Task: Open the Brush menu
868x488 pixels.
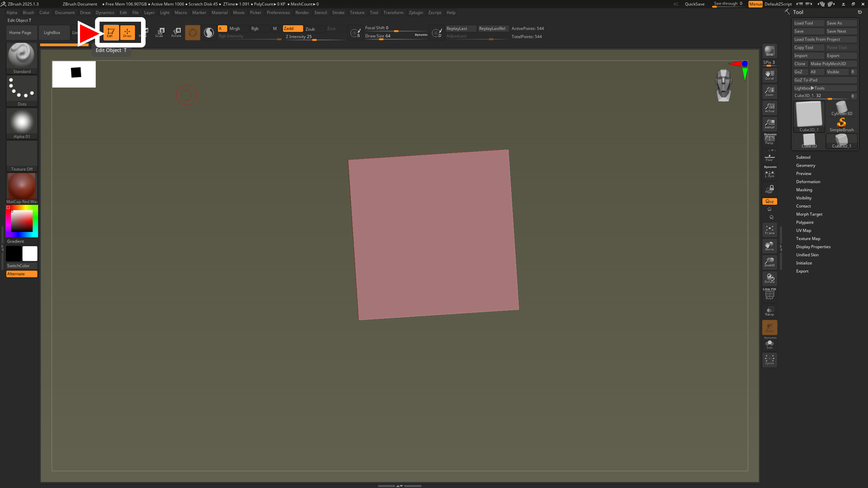Action: (28, 13)
